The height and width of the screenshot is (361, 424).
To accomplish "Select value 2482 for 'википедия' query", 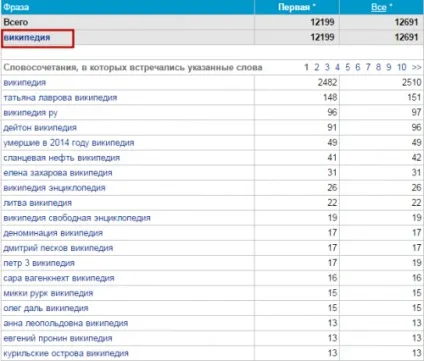I will click(x=327, y=83).
